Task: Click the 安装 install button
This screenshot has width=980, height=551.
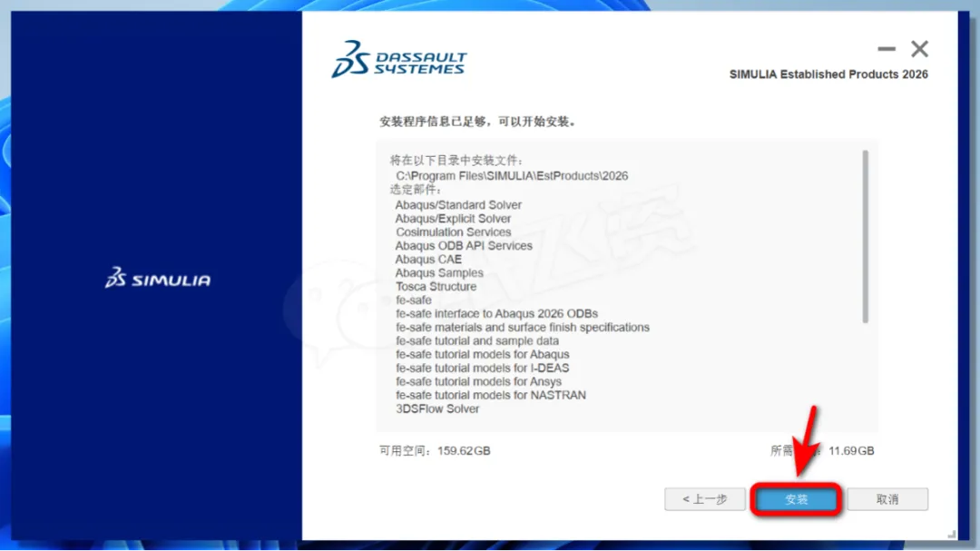Action: click(797, 499)
